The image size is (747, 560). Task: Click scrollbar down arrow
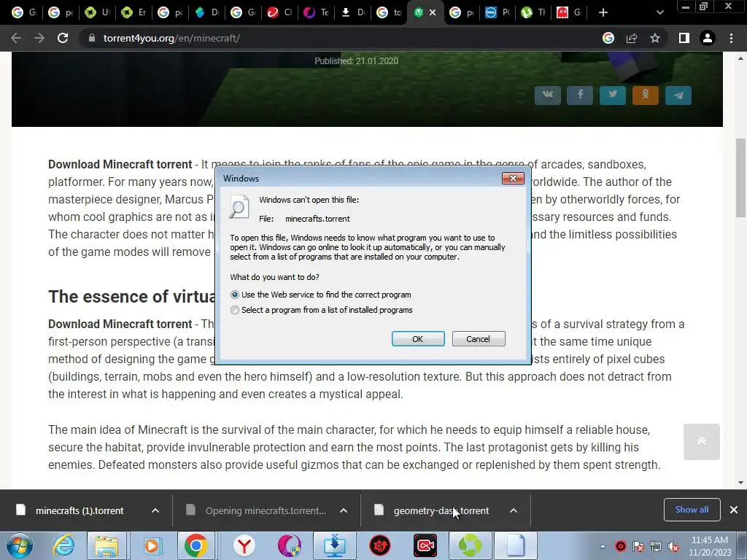coord(740,483)
